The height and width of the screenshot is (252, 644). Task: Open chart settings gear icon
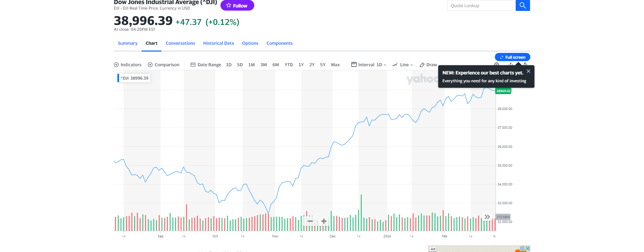497,64
